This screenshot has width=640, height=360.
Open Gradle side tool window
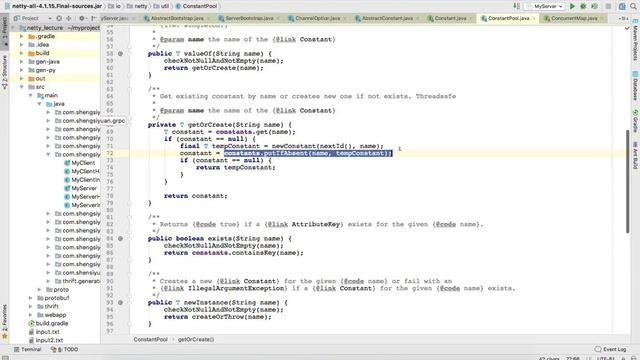(x=635, y=121)
